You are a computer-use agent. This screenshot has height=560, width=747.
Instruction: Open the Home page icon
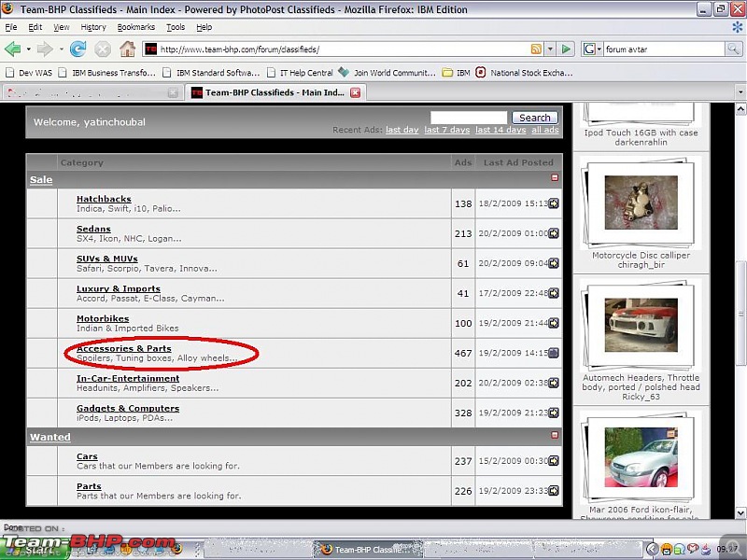(x=127, y=49)
